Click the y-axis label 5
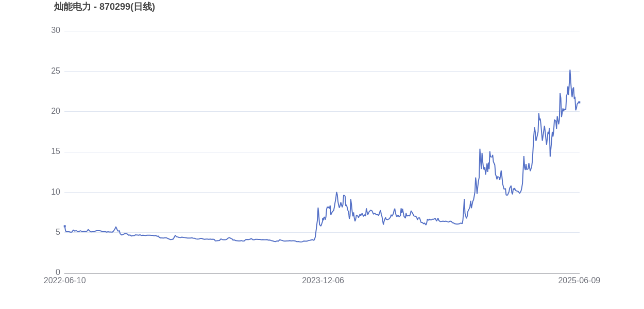This screenshot has width=644, height=309. [x=58, y=232]
